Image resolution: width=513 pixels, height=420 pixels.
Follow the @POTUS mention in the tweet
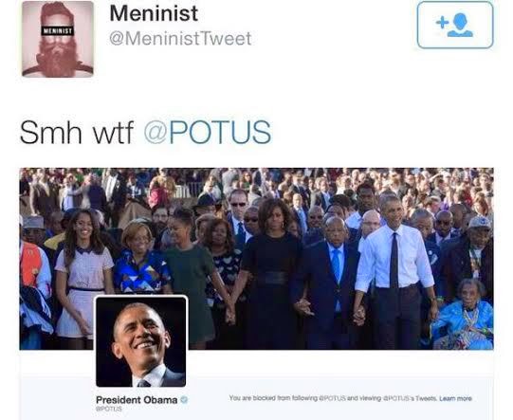tap(208, 132)
